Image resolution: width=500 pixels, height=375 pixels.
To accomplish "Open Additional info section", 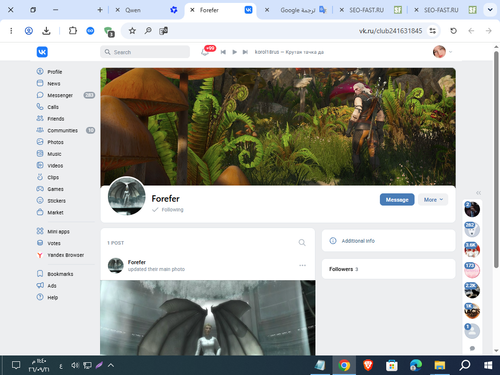I will point(389,241).
